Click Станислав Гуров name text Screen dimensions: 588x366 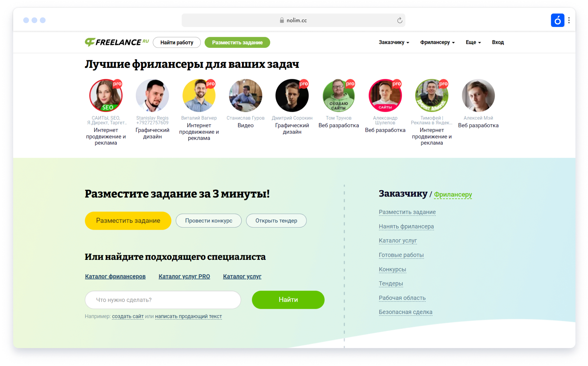246,118
